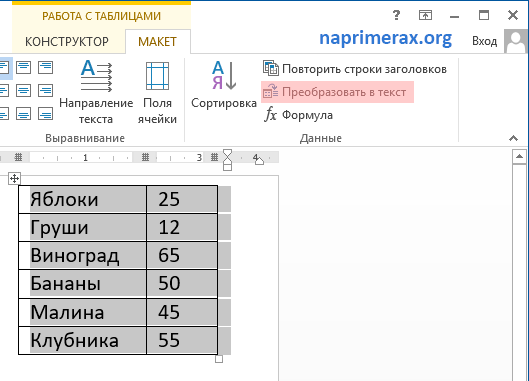
Task: Click the cell with value 45
Action: tap(182, 312)
